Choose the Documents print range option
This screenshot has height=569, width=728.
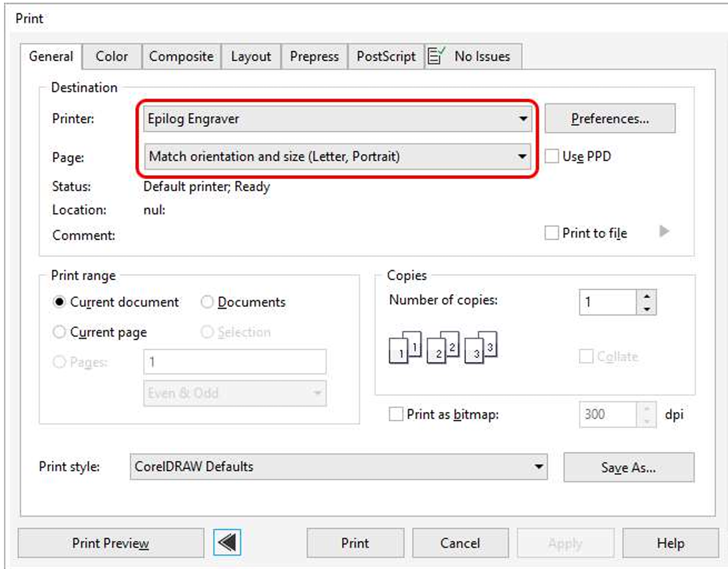point(208,302)
